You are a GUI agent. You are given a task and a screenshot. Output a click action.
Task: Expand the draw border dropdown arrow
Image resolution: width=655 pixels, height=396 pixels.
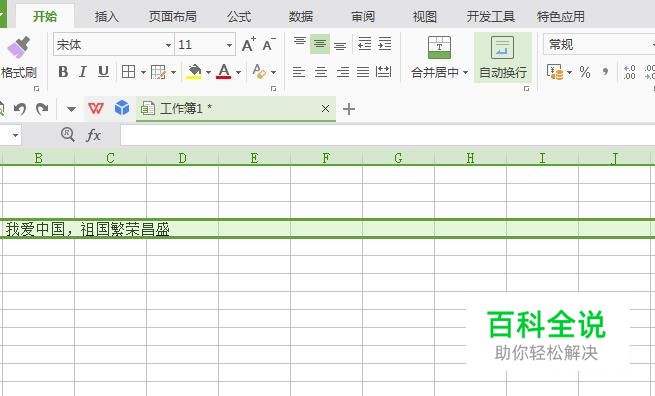pos(173,73)
